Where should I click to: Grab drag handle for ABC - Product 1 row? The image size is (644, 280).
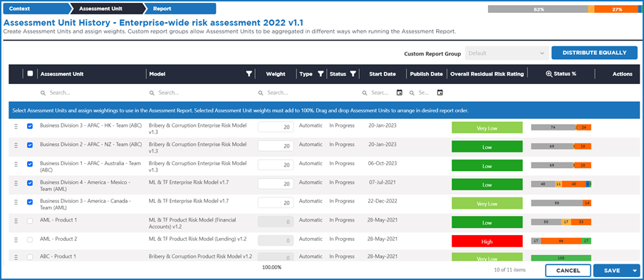coord(16,257)
